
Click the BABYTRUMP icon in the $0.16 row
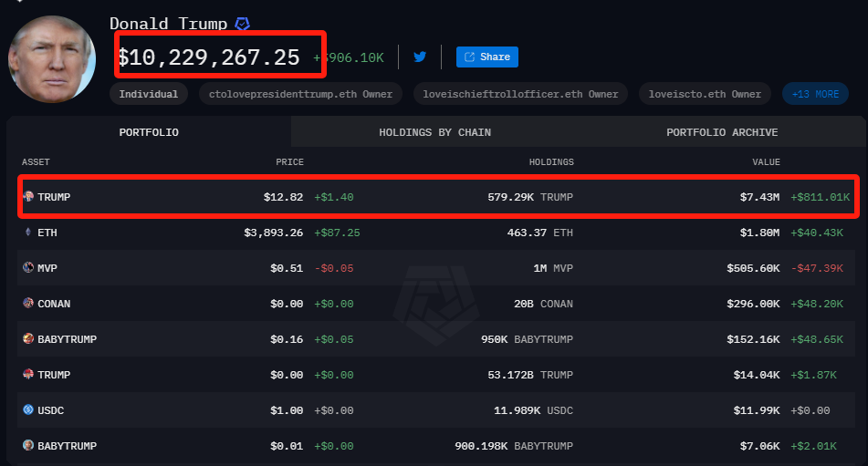coord(28,338)
